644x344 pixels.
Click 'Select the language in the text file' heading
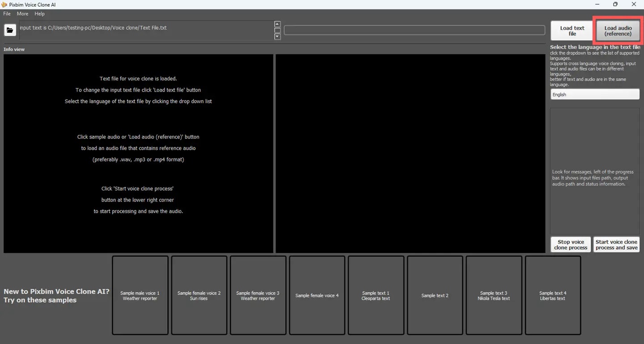[x=595, y=47]
